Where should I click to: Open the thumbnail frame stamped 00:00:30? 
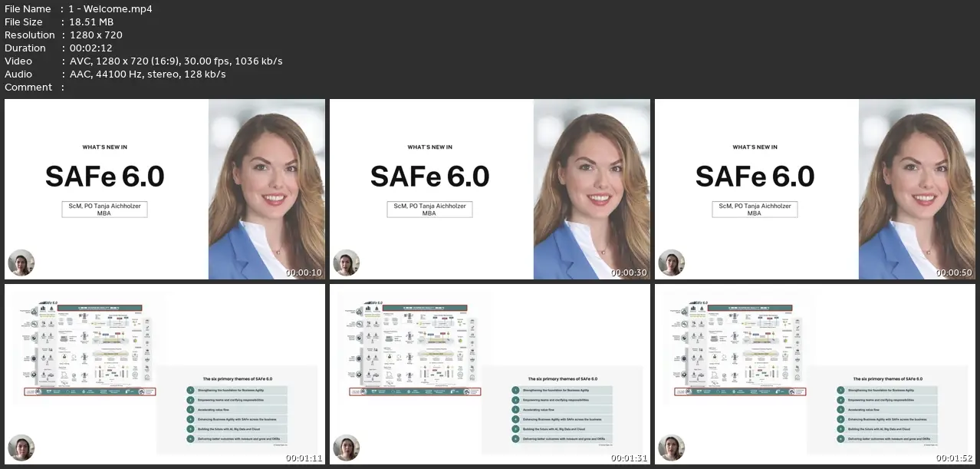coord(490,189)
